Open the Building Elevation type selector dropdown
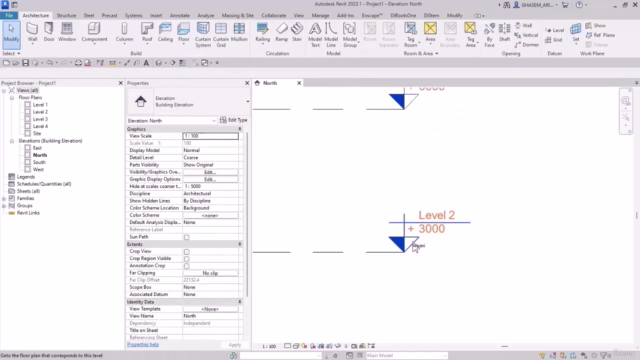The height and width of the screenshot is (360, 640). coord(247,102)
